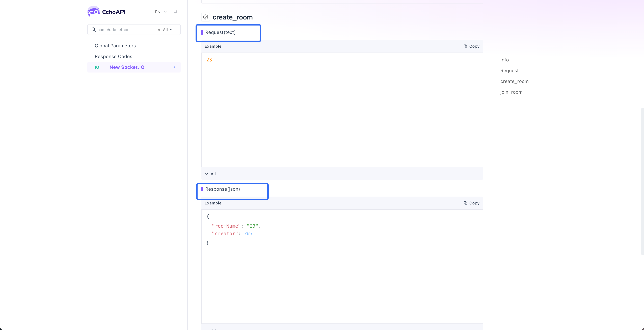Click the search bar icon
644x330 pixels.
click(93, 30)
